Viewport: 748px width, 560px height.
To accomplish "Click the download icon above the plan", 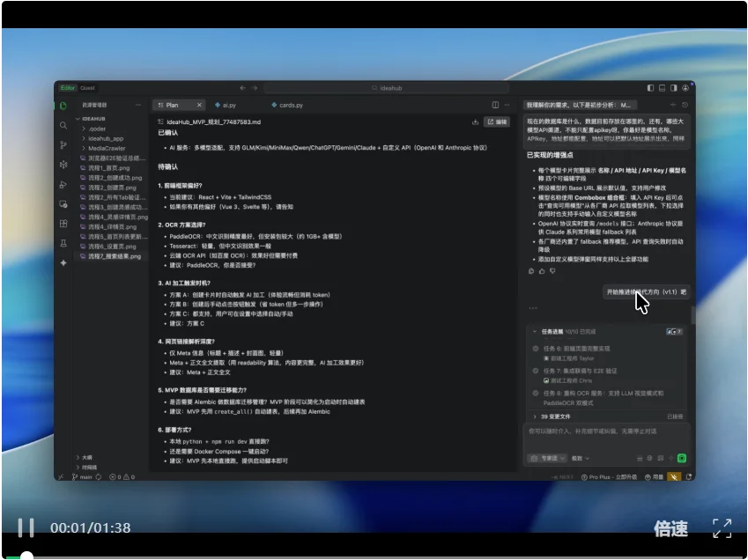I will pyautogui.click(x=476, y=122).
